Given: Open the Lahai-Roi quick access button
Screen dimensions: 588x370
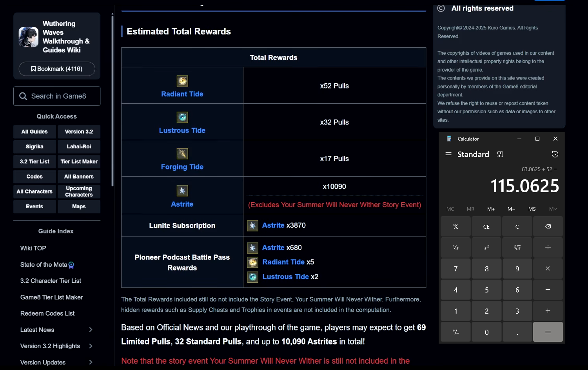Looking at the screenshot, I should (79, 147).
